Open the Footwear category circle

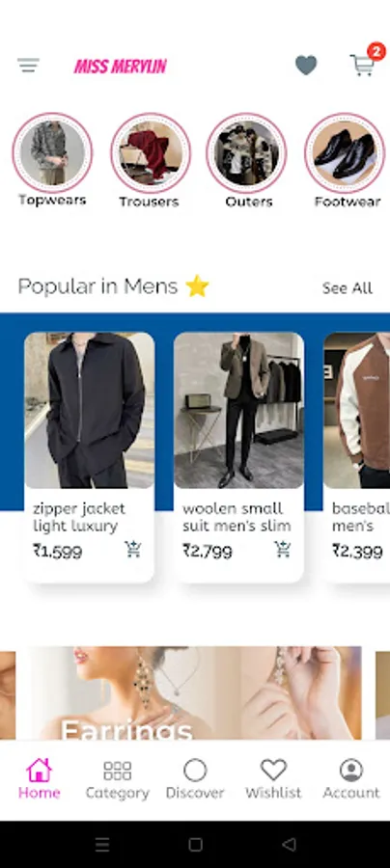click(x=345, y=152)
